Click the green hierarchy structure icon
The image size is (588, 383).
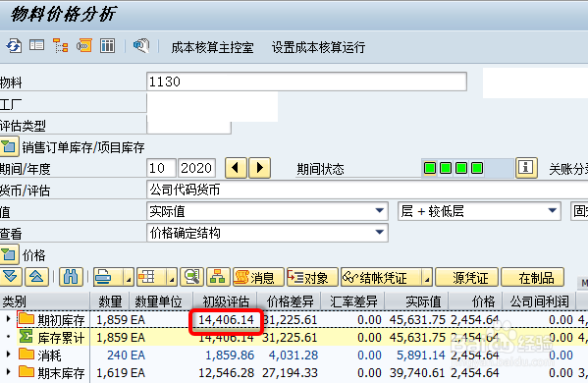point(218,277)
